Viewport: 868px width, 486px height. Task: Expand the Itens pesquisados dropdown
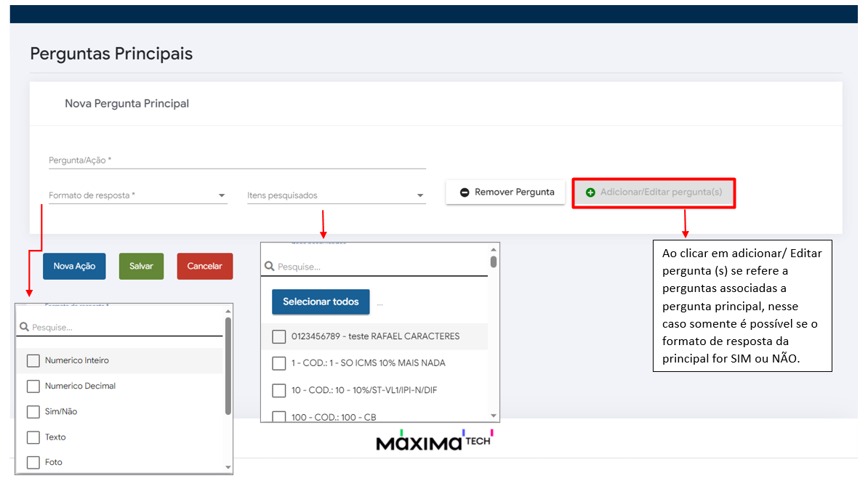tap(335, 195)
